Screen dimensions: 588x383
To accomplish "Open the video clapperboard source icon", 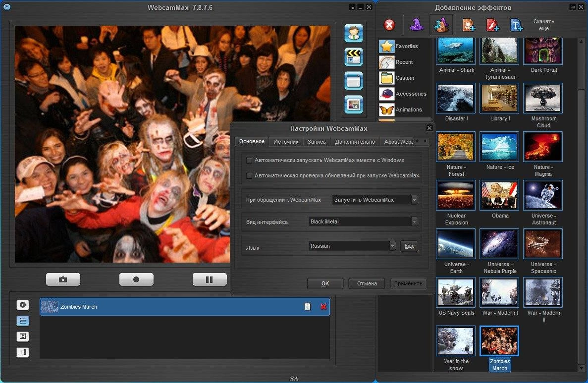I will point(354,57).
